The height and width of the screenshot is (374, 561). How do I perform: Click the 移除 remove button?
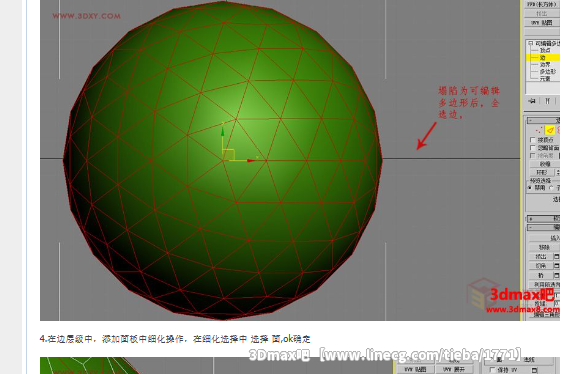[544, 247]
